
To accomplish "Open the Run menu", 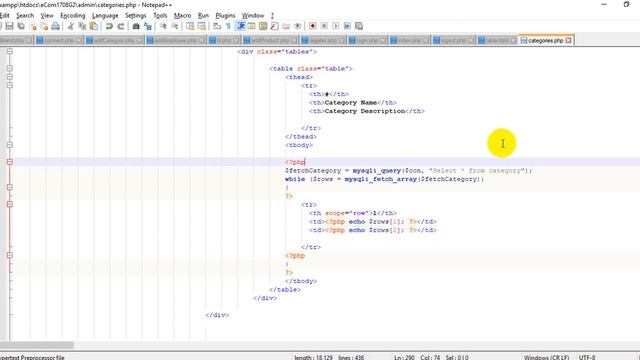I will pos(203,16).
